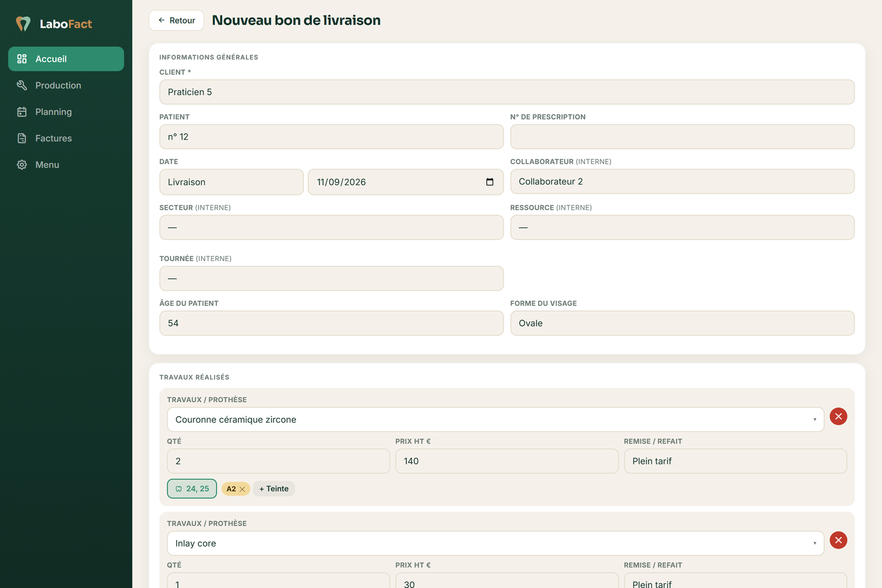Remove the Inlay core line
The height and width of the screenshot is (588, 882).
838,540
